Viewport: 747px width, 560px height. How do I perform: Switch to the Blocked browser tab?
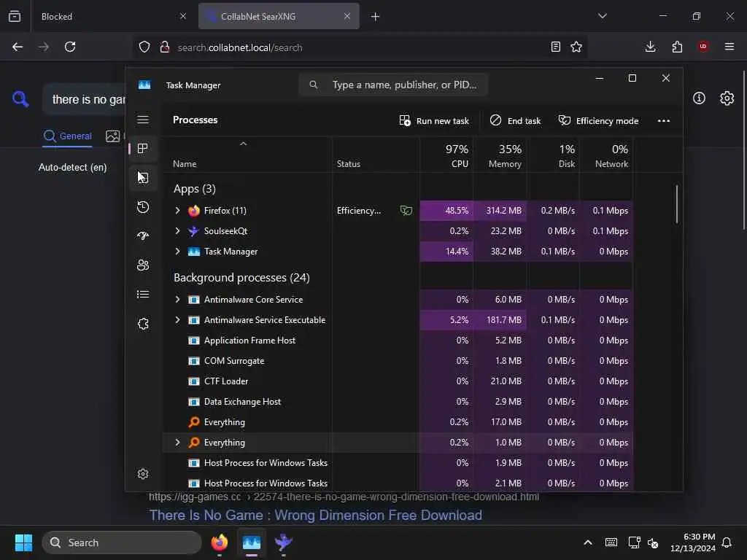[x=114, y=17]
